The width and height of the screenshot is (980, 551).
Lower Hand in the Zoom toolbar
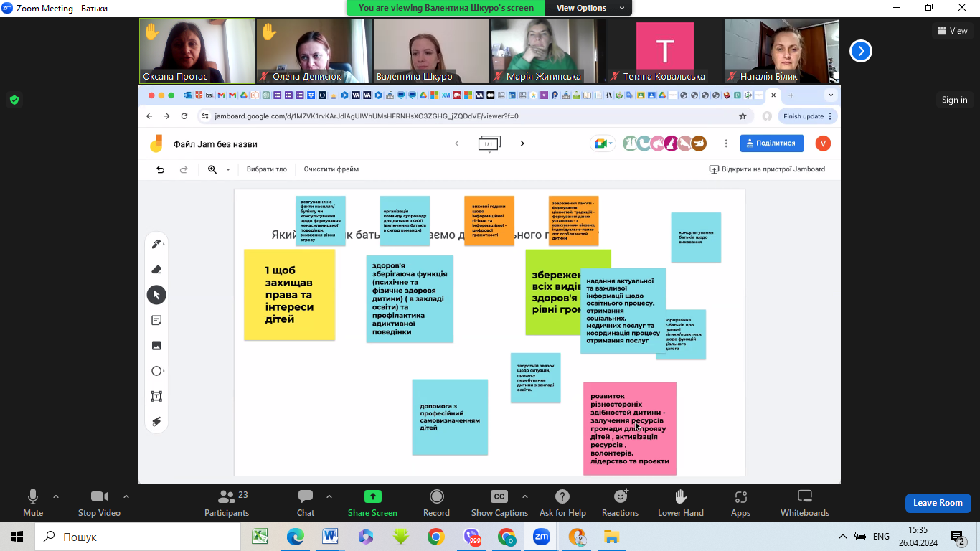680,502
